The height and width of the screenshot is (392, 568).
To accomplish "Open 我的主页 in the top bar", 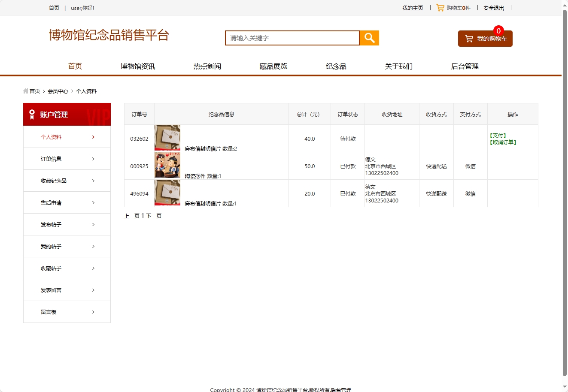I will point(413,7).
